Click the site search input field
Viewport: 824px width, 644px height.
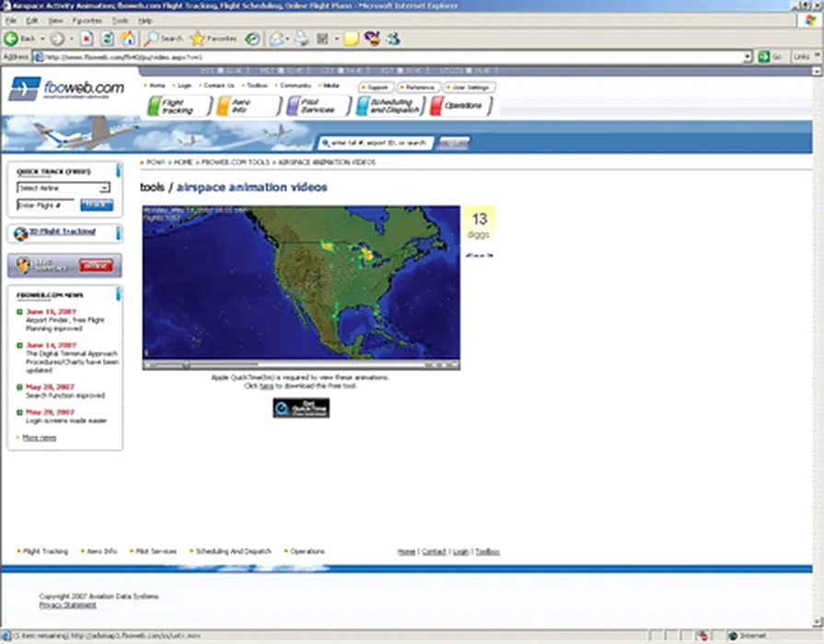pyautogui.click(x=377, y=143)
